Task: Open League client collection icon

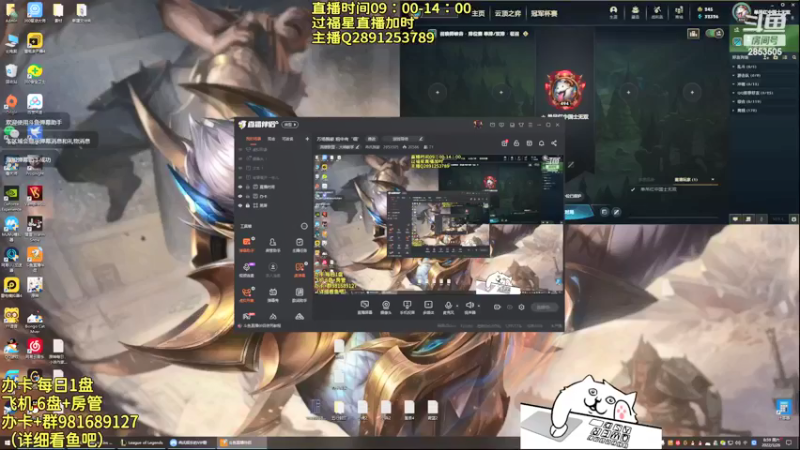Action: coord(635,10)
